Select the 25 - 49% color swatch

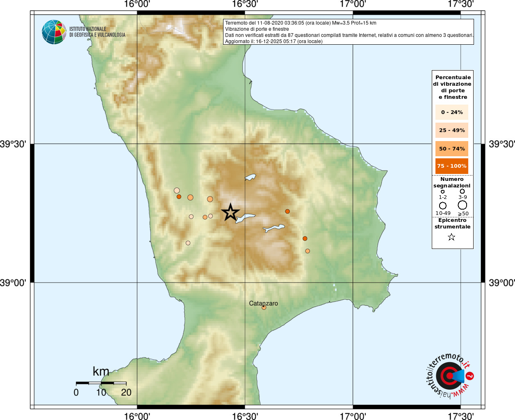[x=452, y=130]
